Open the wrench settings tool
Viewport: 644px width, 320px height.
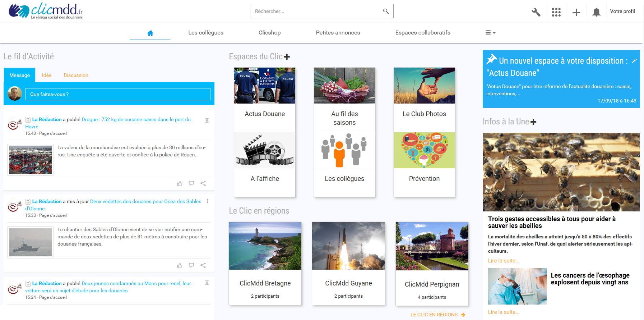[x=536, y=12]
